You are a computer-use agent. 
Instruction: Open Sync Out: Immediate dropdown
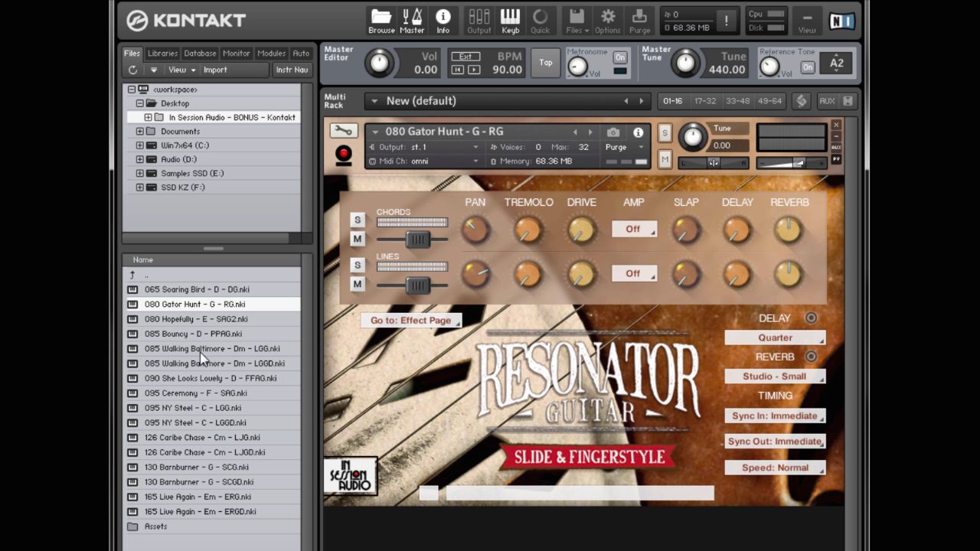coord(775,442)
